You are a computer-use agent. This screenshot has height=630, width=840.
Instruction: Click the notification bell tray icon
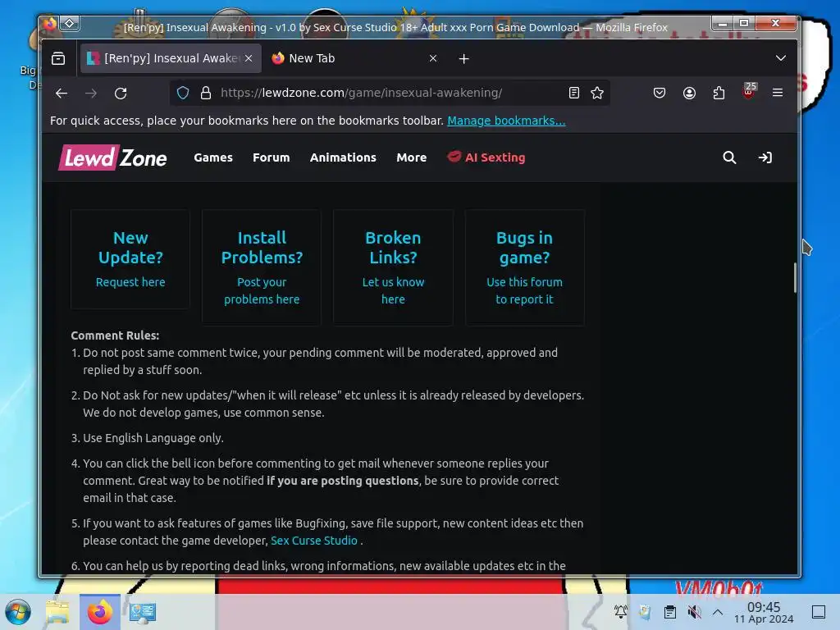point(621,611)
